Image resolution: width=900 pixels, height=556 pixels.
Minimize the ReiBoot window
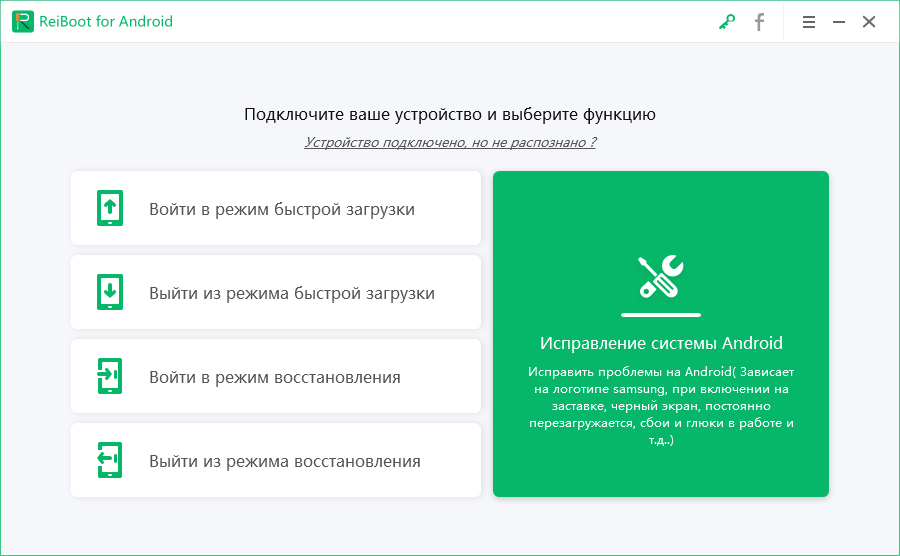(839, 22)
